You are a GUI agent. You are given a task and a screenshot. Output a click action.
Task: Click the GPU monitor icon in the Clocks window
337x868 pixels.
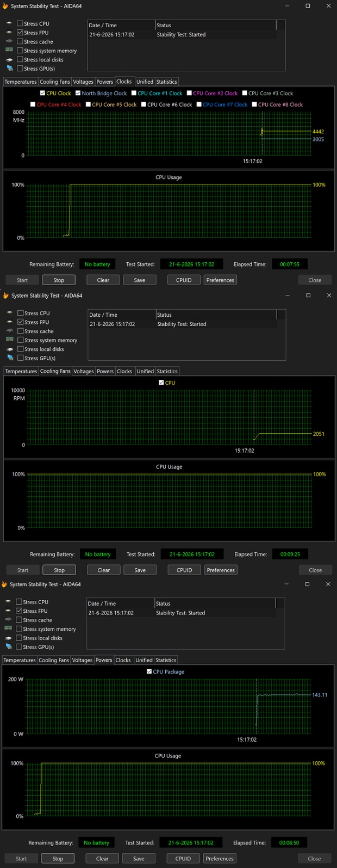coord(10,69)
